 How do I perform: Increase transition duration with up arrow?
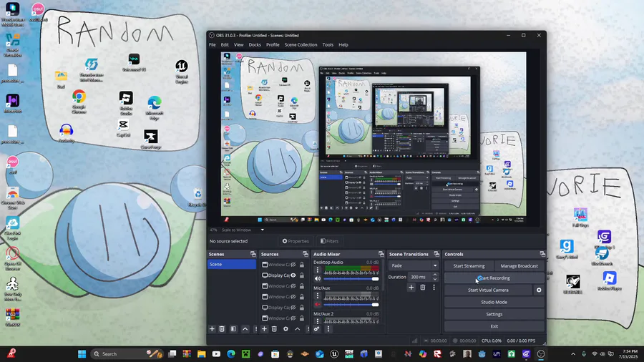[435, 275]
